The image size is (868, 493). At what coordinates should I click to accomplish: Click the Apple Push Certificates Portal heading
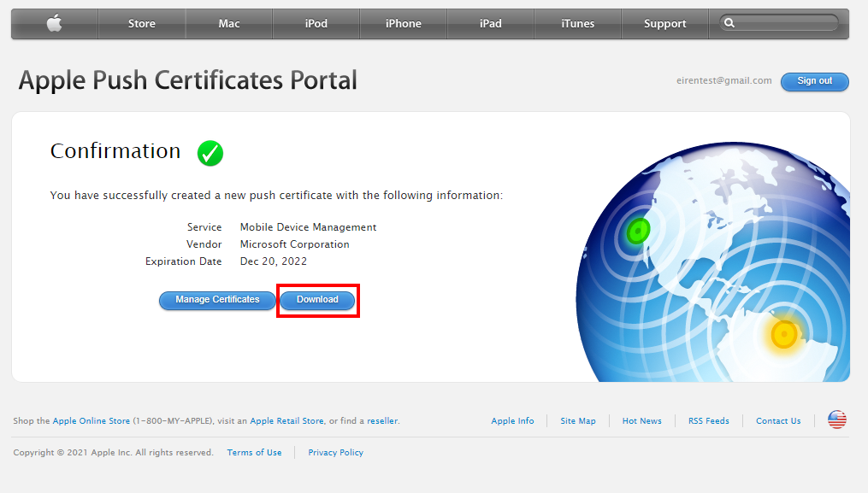coord(187,80)
